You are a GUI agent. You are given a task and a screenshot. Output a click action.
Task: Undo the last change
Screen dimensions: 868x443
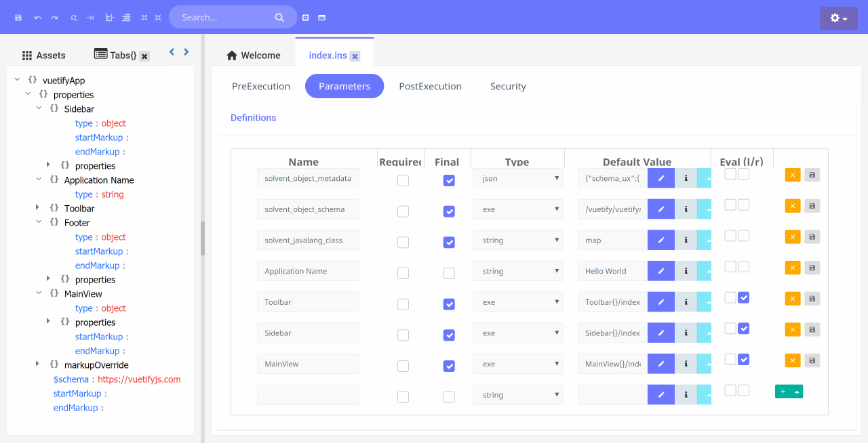pos(37,17)
